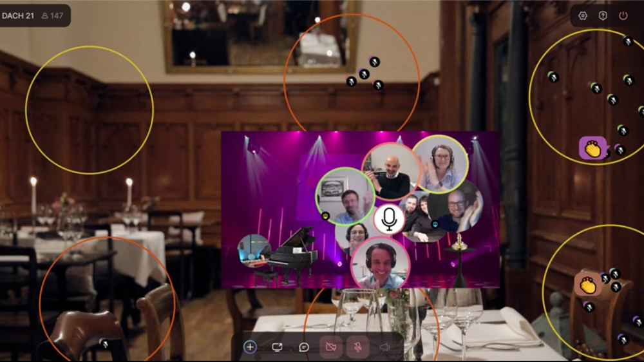The width and height of the screenshot is (644, 362).
Task: Open the chat speech bubble icon
Action: [x=304, y=347]
